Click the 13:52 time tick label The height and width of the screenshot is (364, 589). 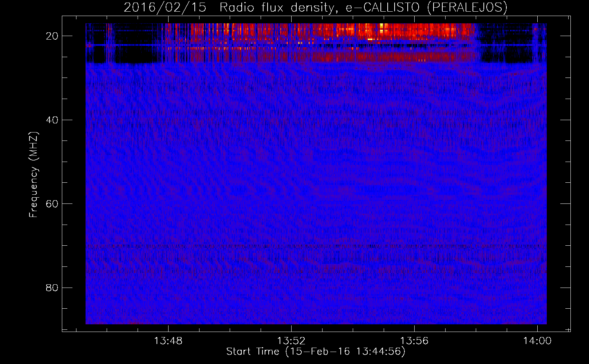[x=291, y=341]
